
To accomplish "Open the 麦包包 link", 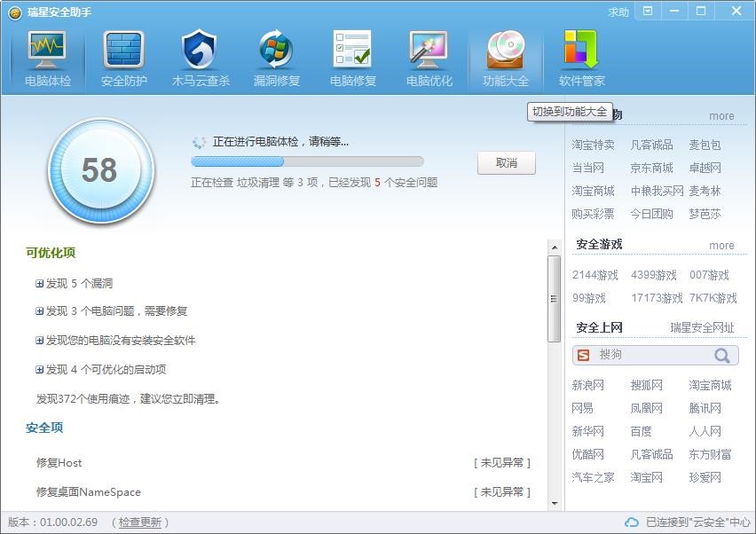I will pyautogui.click(x=705, y=145).
